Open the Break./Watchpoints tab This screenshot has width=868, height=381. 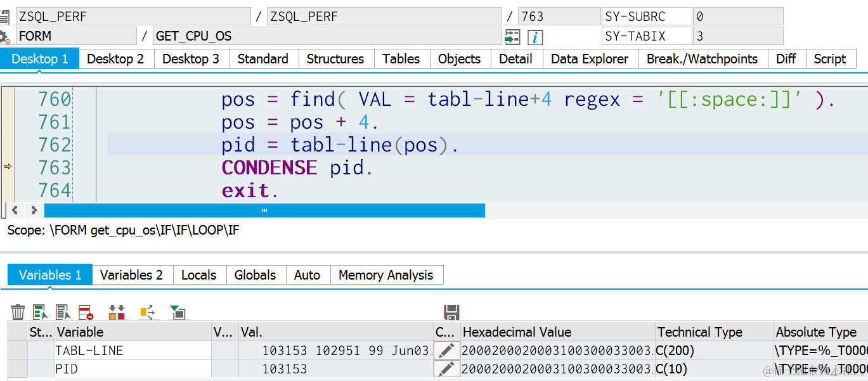(703, 59)
